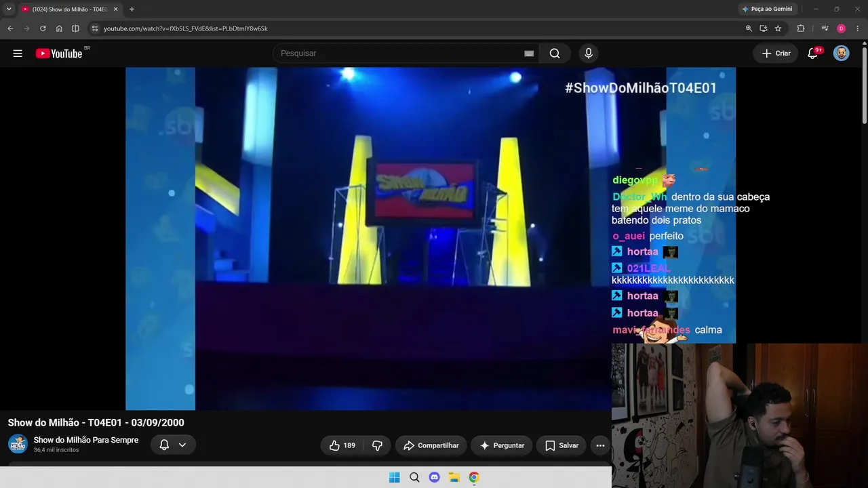Open more actions menu for the video
The image size is (868, 488).
pyautogui.click(x=600, y=445)
